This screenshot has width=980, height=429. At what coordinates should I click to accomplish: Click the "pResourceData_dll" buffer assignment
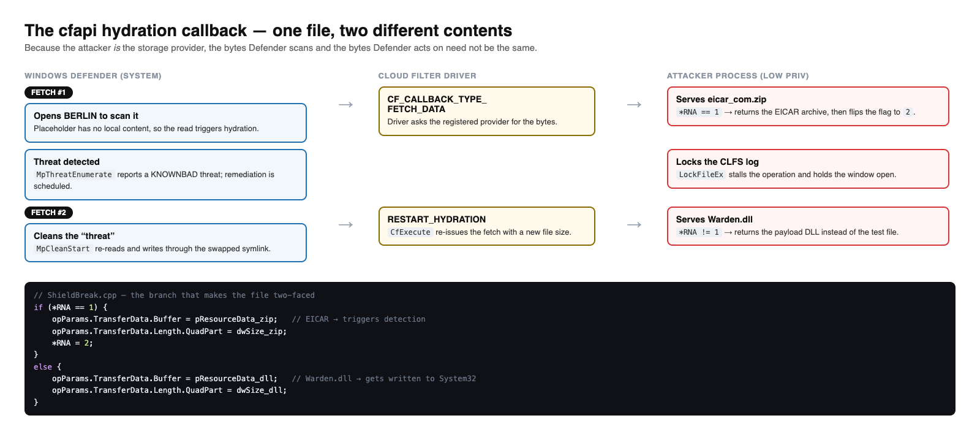(x=165, y=379)
